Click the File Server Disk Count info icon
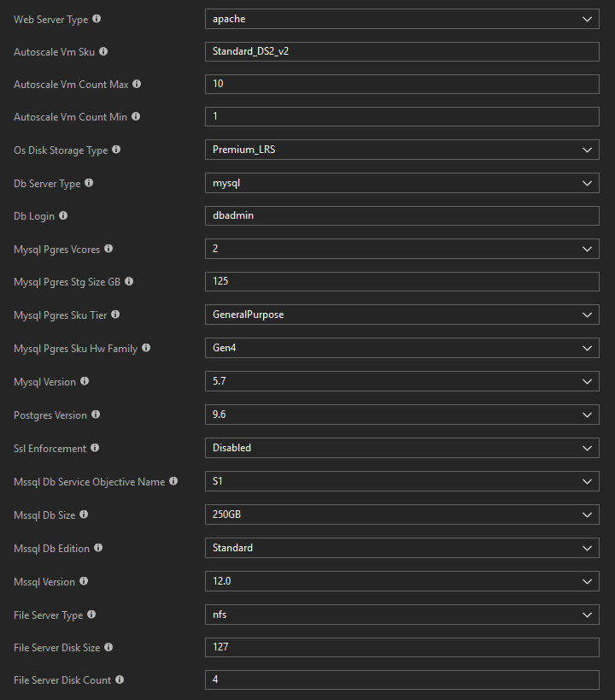The height and width of the screenshot is (700, 615). [118, 679]
